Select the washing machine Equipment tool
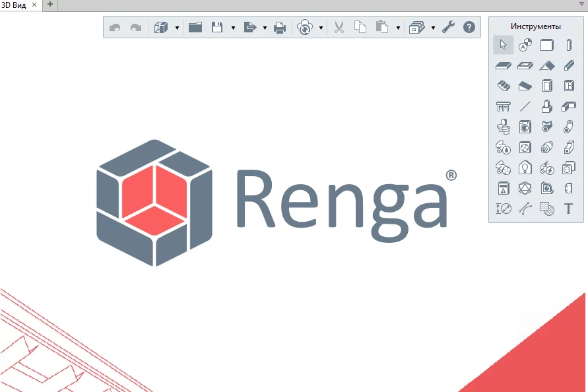588x392 pixels. [525, 127]
